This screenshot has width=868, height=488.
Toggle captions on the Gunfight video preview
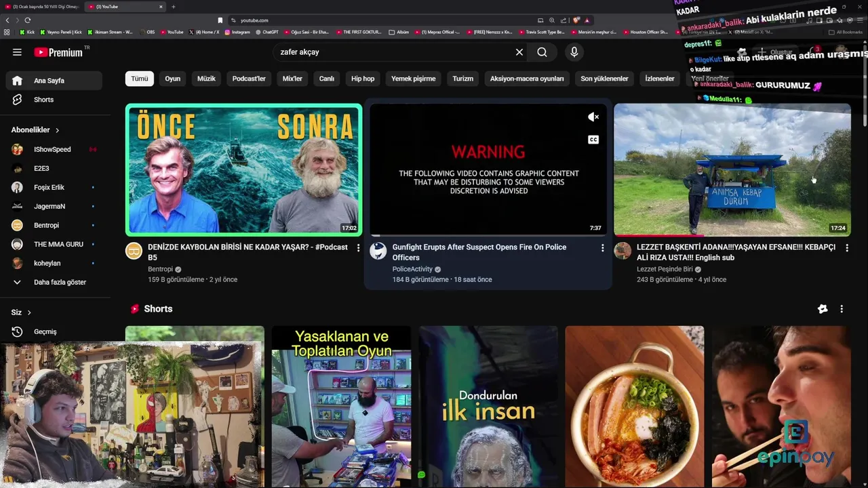(x=593, y=140)
